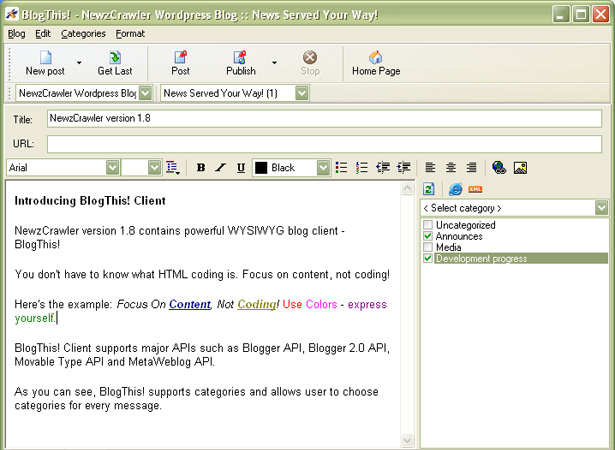Enable the Uncategorized category checkbox

coord(428,226)
